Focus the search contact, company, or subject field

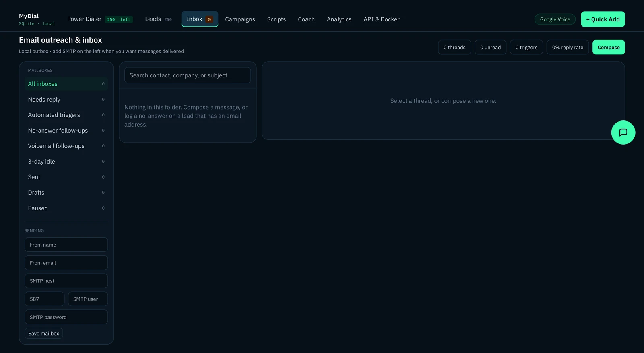click(x=188, y=75)
